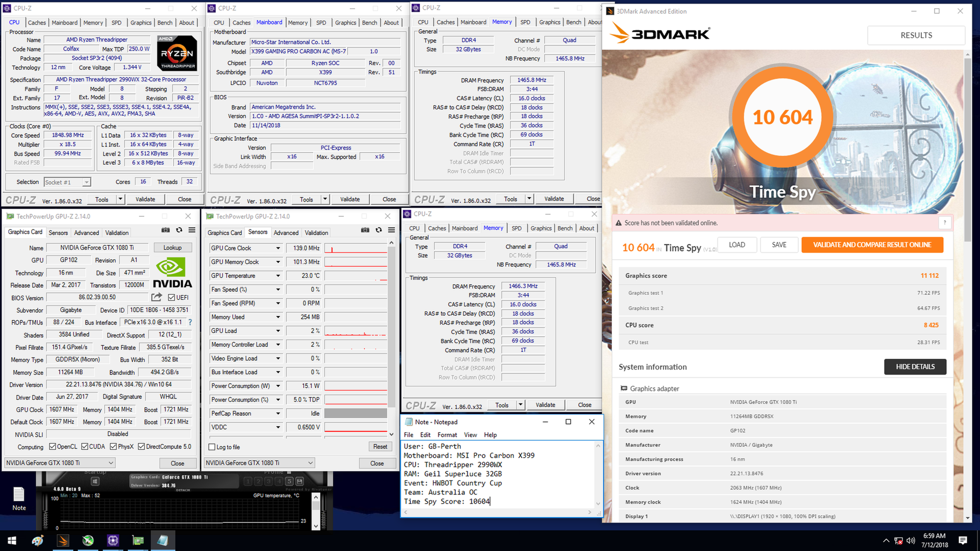The height and width of the screenshot is (551, 980).
Task: Click the BIOS Version share/export icon in GPU-Z
Action: tap(157, 297)
